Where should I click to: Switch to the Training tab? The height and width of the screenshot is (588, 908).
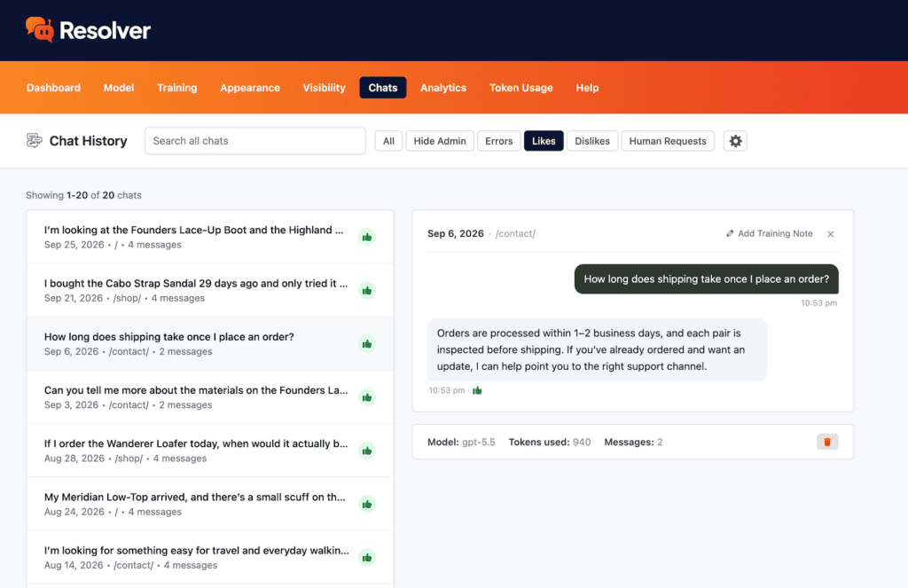[x=176, y=88]
